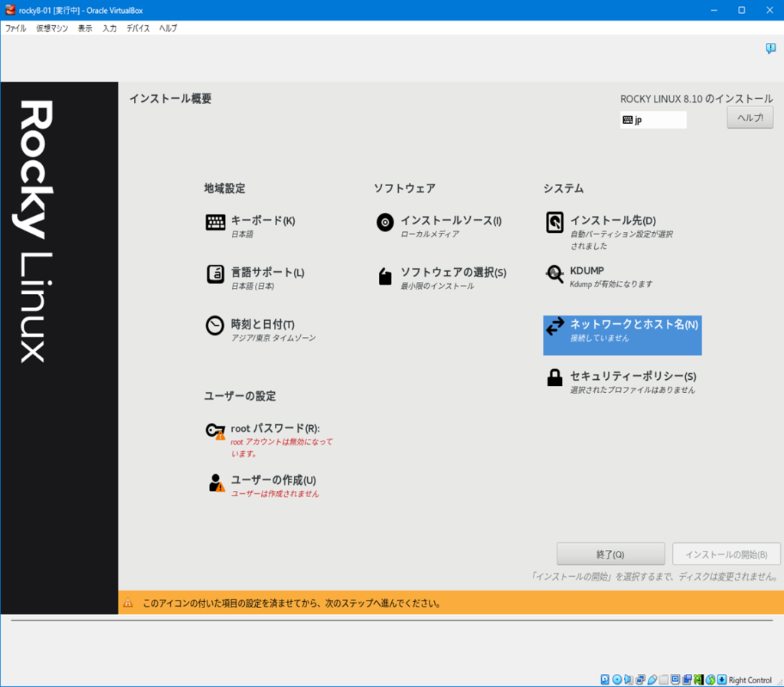
Task: Open the 仮想マシン menu
Action: pyautogui.click(x=52, y=28)
